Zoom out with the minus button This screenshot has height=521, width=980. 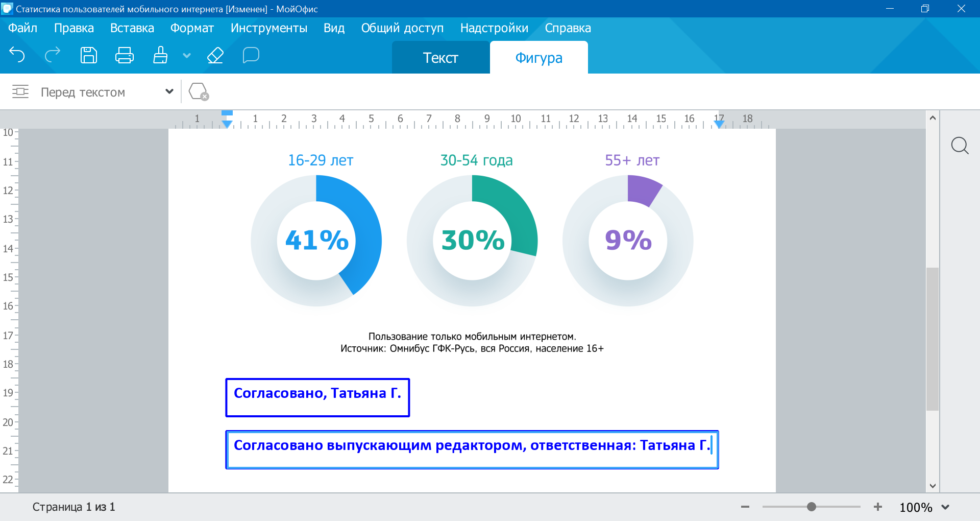pos(744,507)
